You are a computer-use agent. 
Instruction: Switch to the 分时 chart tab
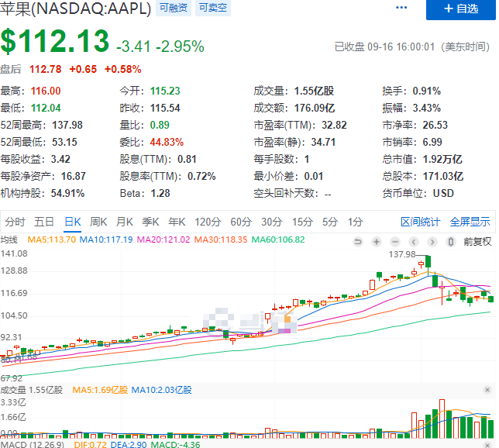(x=15, y=222)
